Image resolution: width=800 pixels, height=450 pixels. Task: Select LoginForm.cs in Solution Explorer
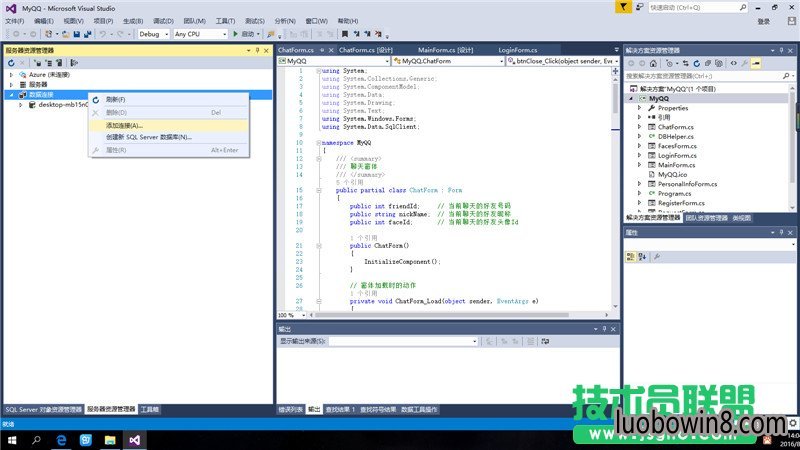(x=677, y=156)
